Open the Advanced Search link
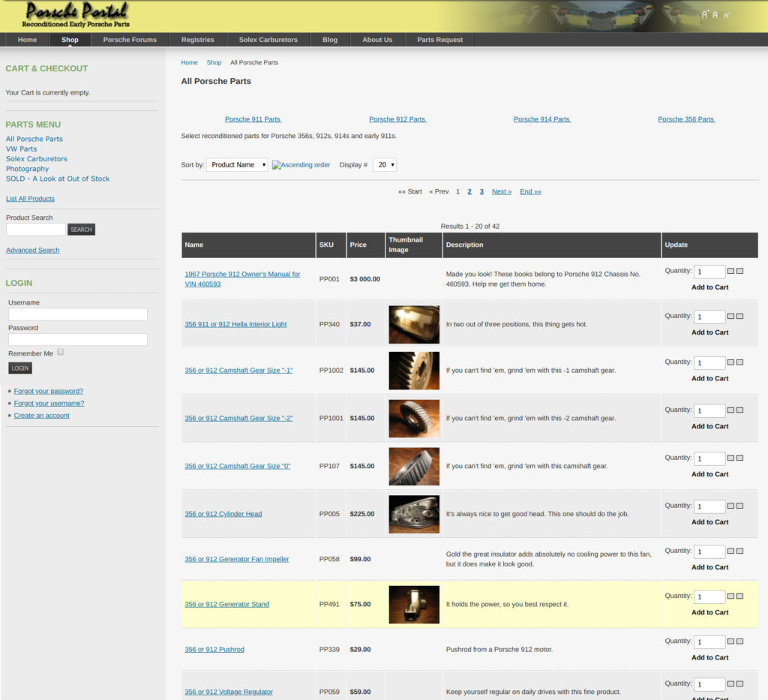768x700 pixels. 33,250
